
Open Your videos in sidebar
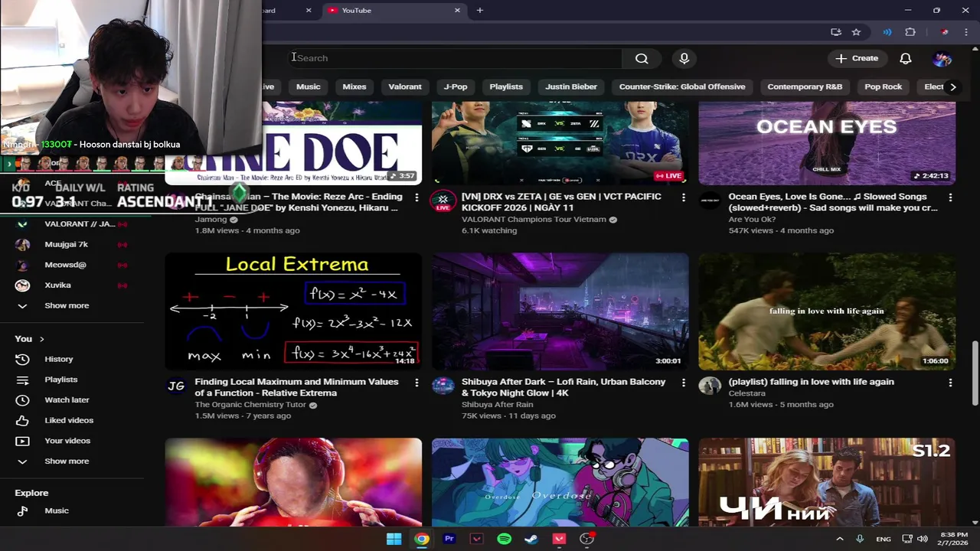click(x=67, y=441)
